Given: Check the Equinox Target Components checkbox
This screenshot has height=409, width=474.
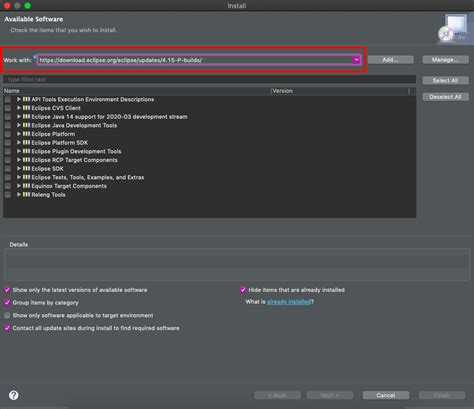Looking at the screenshot, I should click(8, 186).
